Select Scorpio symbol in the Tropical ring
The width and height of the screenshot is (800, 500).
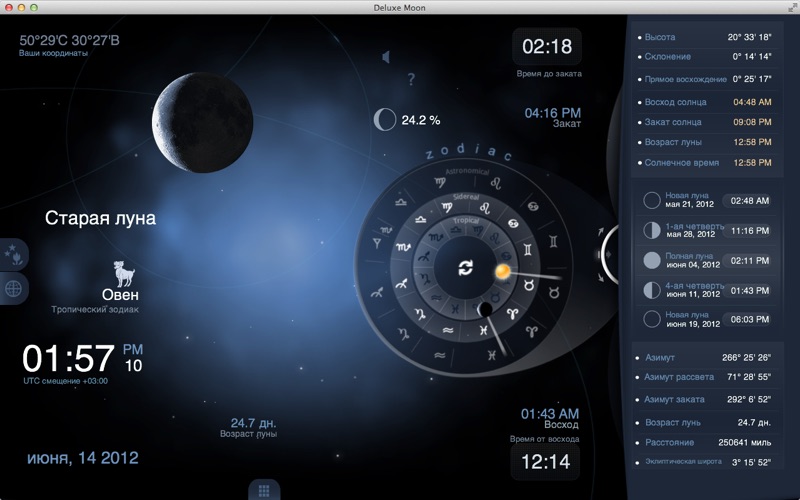click(x=435, y=237)
